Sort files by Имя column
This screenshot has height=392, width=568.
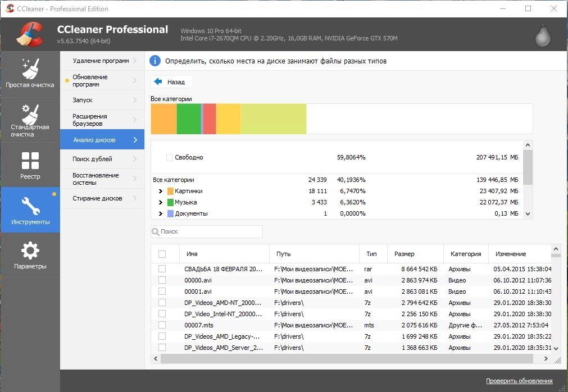pyautogui.click(x=224, y=254)
